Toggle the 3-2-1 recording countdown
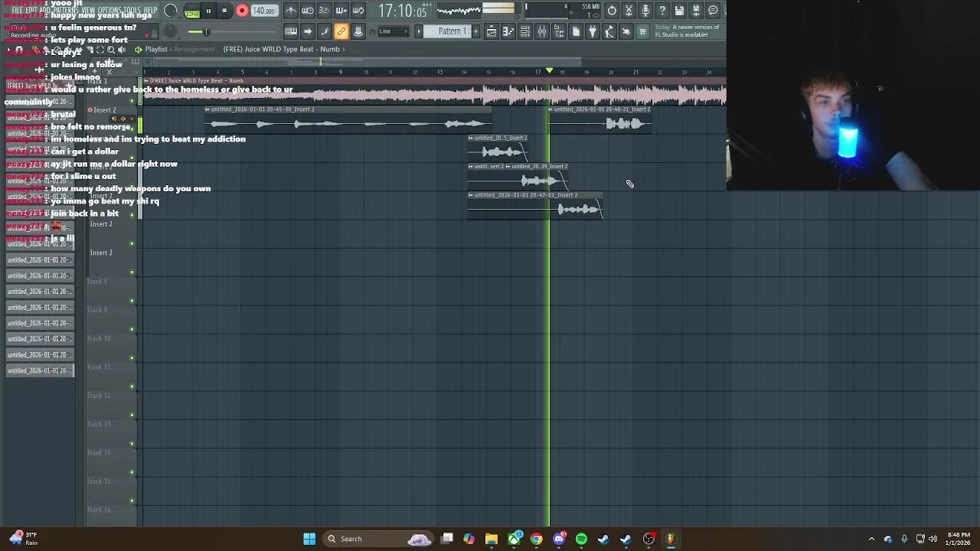 324,11
